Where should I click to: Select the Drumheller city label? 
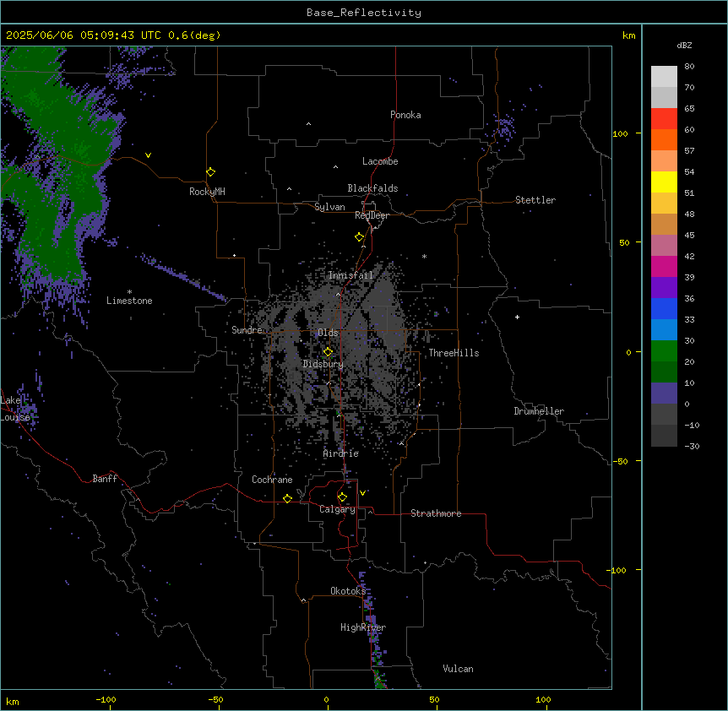pos(539,411)
